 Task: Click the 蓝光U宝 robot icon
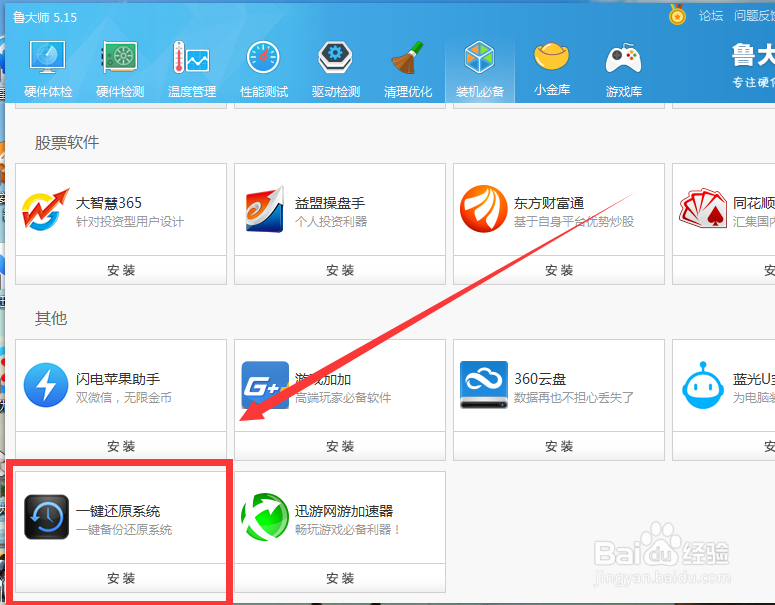click(703, 385)
